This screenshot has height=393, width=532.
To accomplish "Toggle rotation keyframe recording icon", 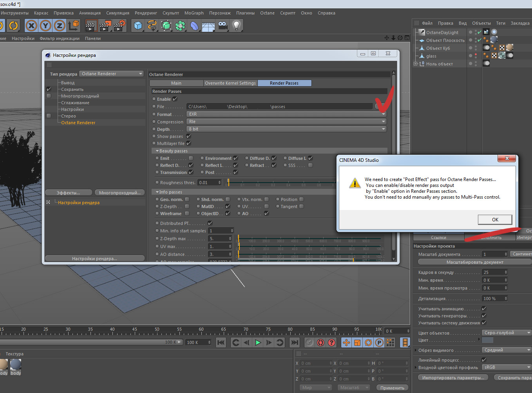I will [368, 342].
